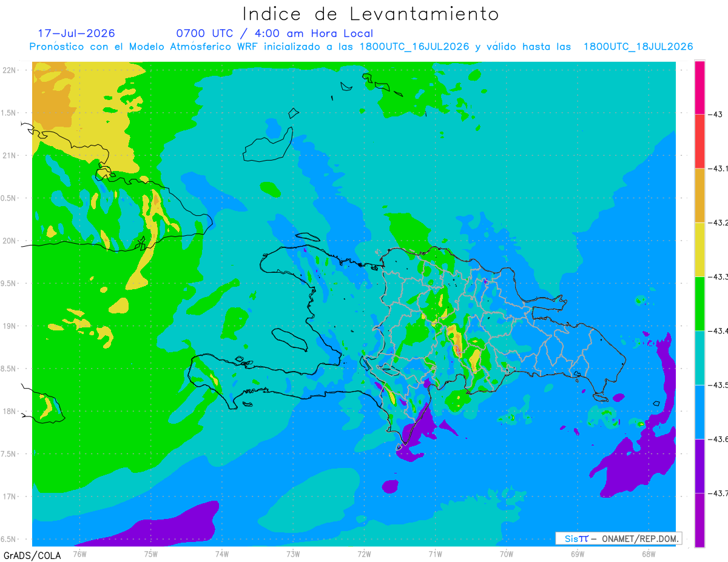This screenshot has height=562, width=728.
Task: Click the magenta swatch at the legend top
Action: point(699,87)
